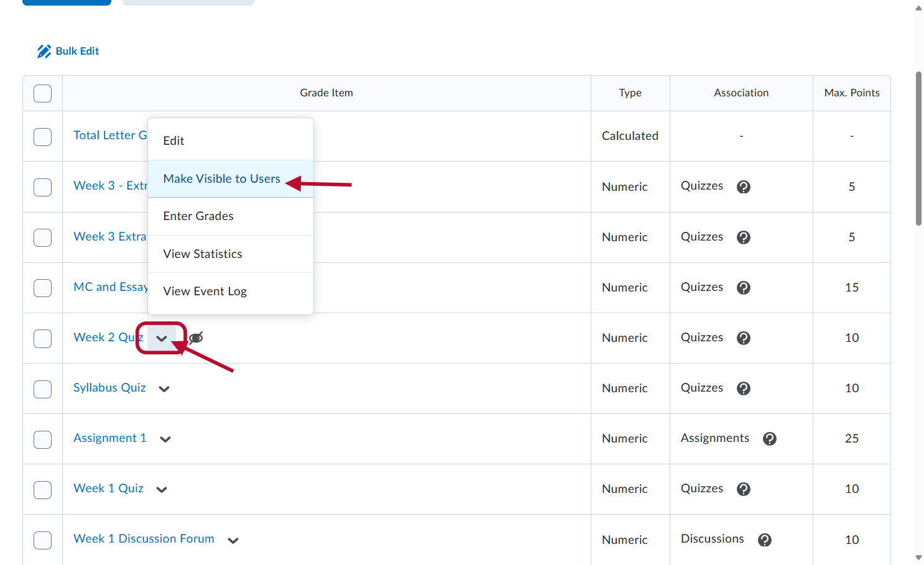The image size is (924, 565).
Task: Open the MC and Essay grade item
Action: [110, 287]
